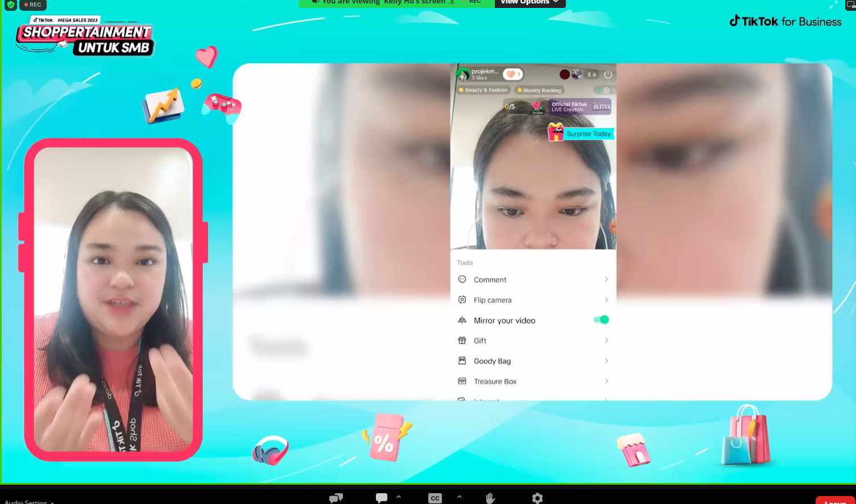Image resolution: width=856 pixels, height=504 pixels.
Task: Click the power icon to end the LIVE
Action: [x=607, y=75]
